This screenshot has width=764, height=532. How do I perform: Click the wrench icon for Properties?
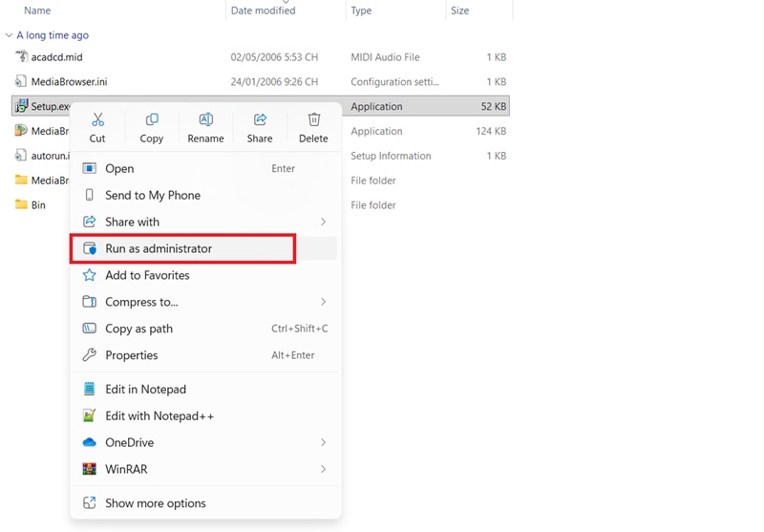coord(89,355)
